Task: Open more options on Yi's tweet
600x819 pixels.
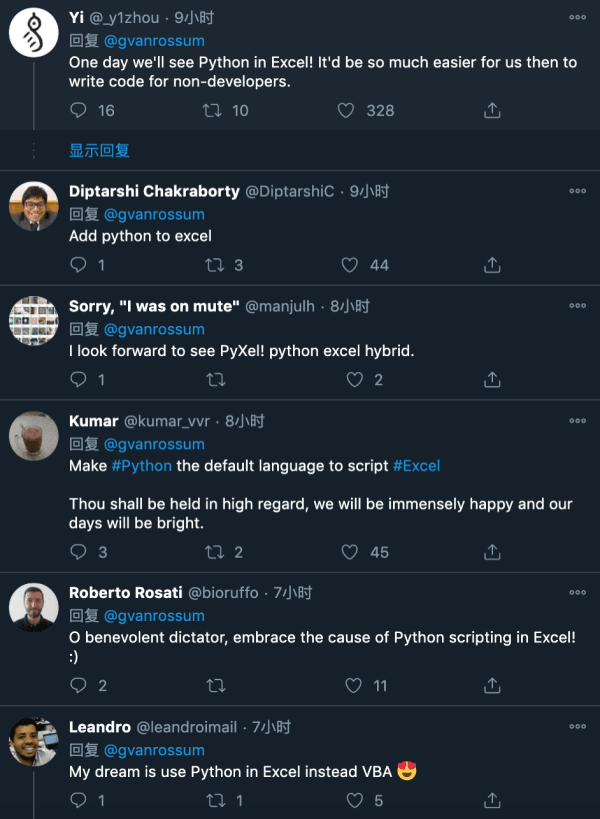Action: pyautogui.click(x=577, y=17)
